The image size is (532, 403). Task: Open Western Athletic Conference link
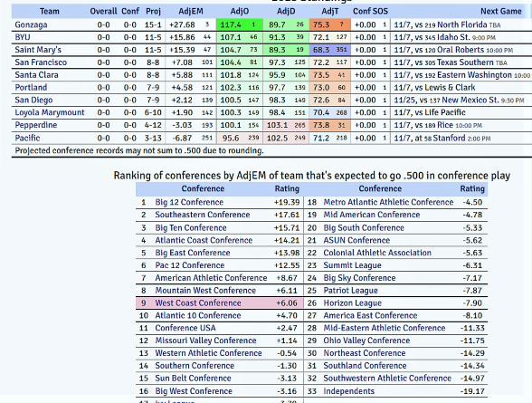click(208, 353)
